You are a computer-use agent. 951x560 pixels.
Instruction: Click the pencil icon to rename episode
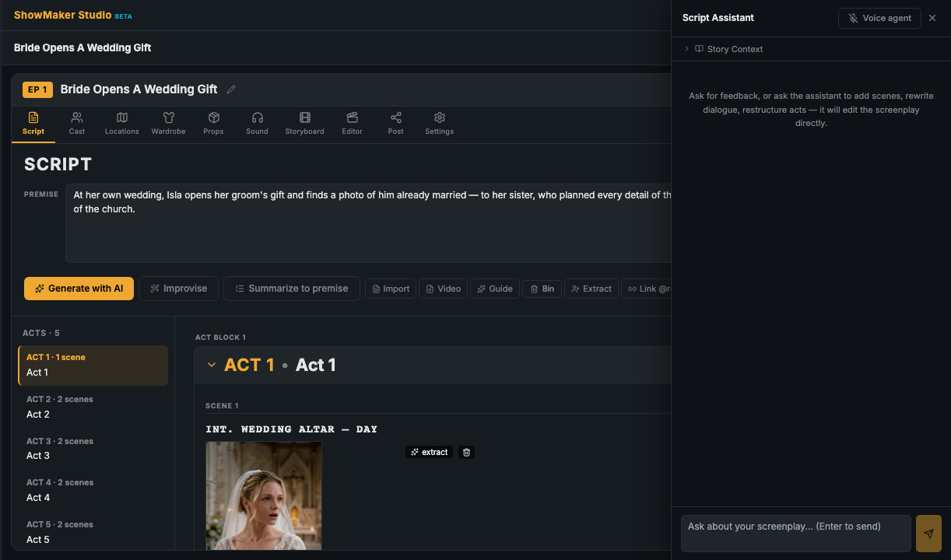coord(231,89)
